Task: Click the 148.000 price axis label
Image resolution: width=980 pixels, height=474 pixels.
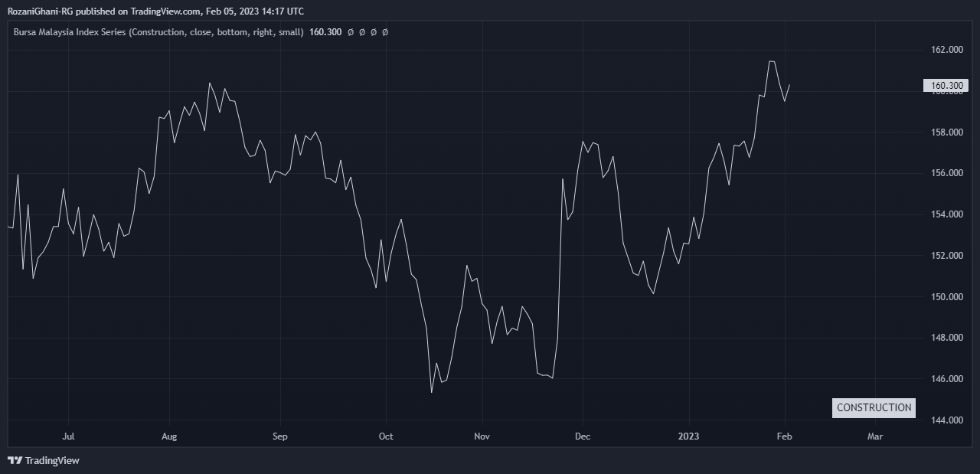Action: [x=946, y=338]
